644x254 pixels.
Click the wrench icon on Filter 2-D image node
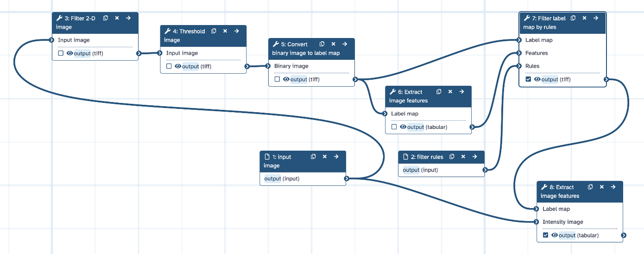pyautogui.click(x=59, y=18)
